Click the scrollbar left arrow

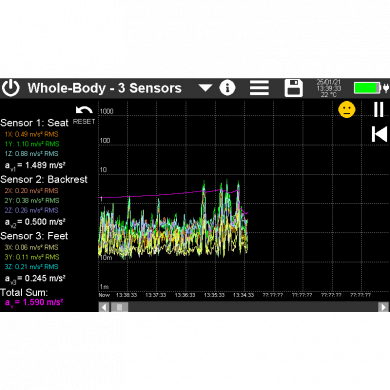[x=104, y=307]
